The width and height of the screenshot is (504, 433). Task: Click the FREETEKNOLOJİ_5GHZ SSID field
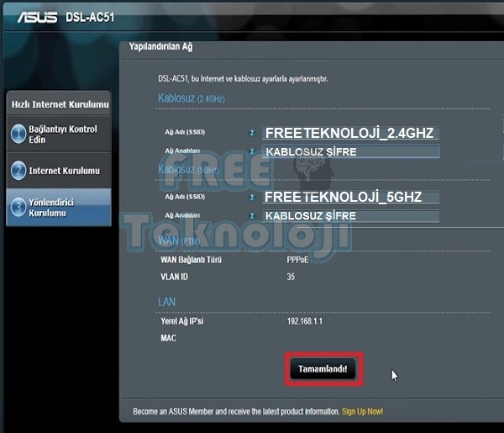click(x=351, y=198)
